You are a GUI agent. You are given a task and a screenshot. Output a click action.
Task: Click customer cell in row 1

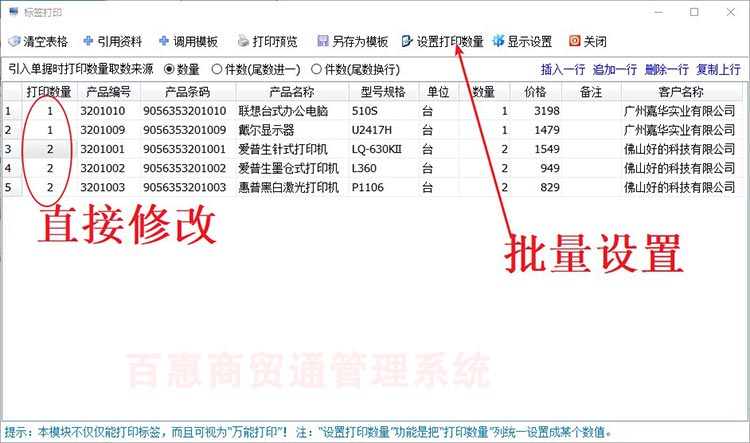[x=682, y=111]
